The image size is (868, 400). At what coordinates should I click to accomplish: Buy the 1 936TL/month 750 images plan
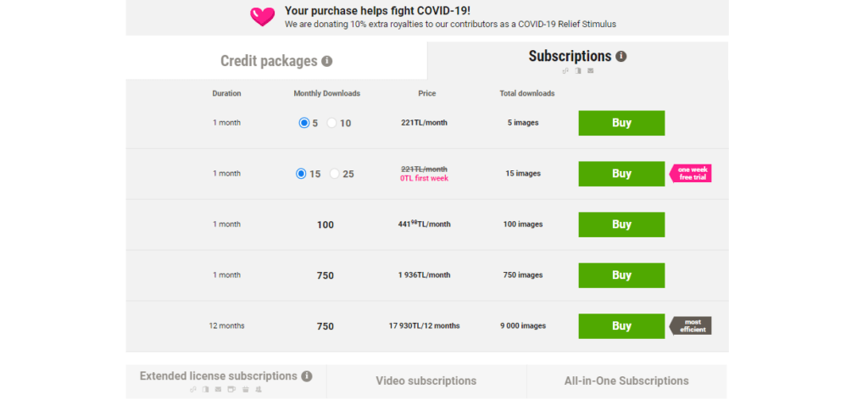coord(621,275)
